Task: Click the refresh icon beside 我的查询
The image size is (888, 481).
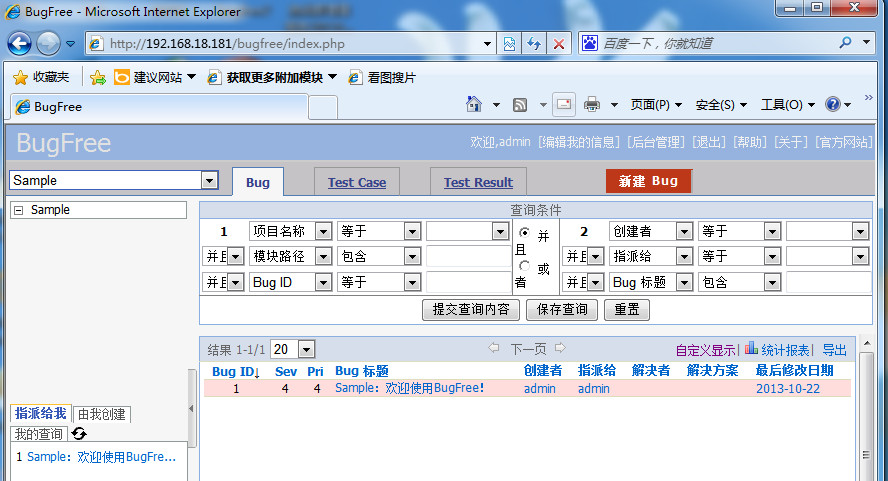Action: click(x=79, y=434)
